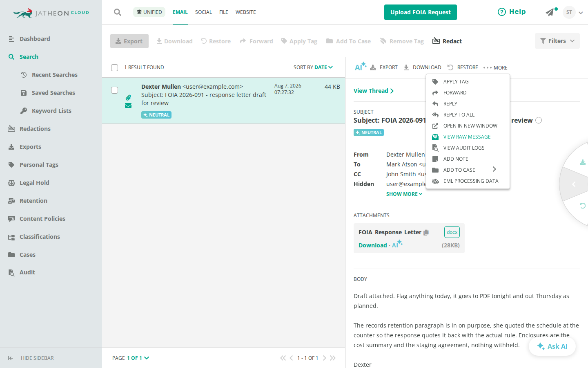Open Keyword Lists

coord(51,111)
